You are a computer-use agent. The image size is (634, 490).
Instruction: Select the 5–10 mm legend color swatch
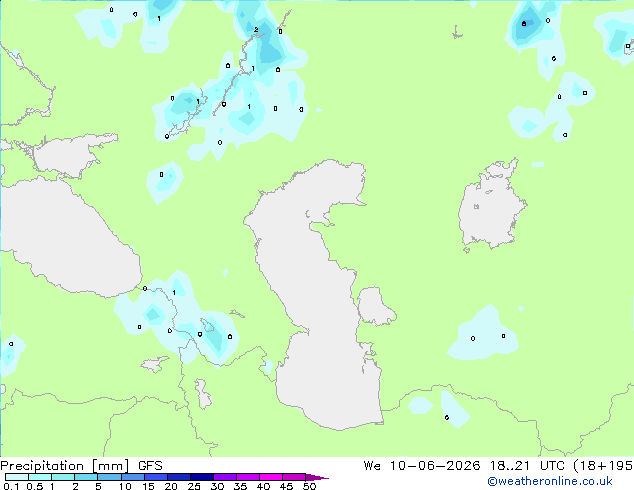109,477
